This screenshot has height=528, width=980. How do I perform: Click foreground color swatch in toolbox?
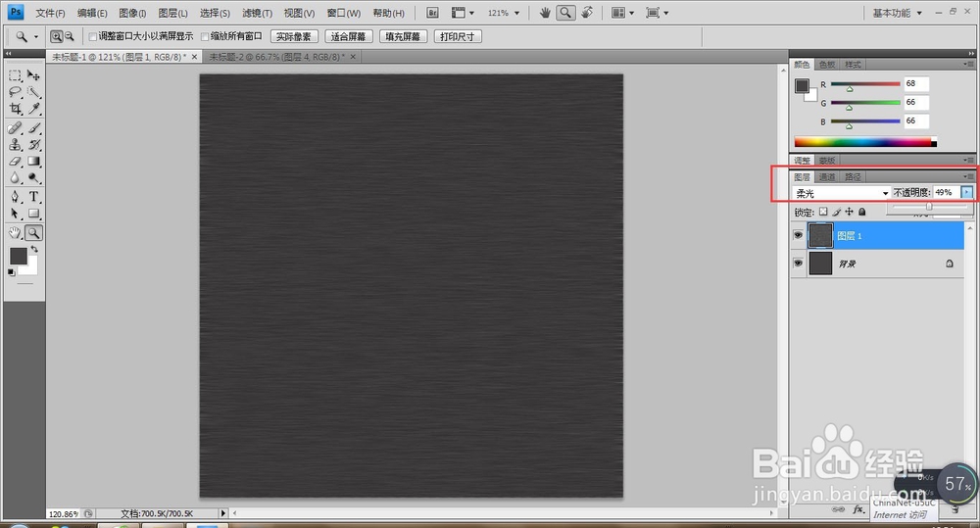point(18,257)
